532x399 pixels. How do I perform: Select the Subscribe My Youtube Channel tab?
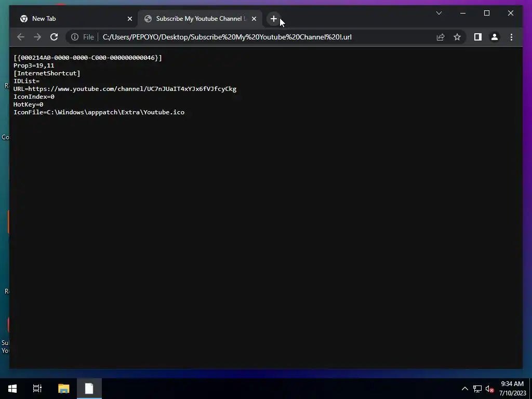[x=200, y=19]
